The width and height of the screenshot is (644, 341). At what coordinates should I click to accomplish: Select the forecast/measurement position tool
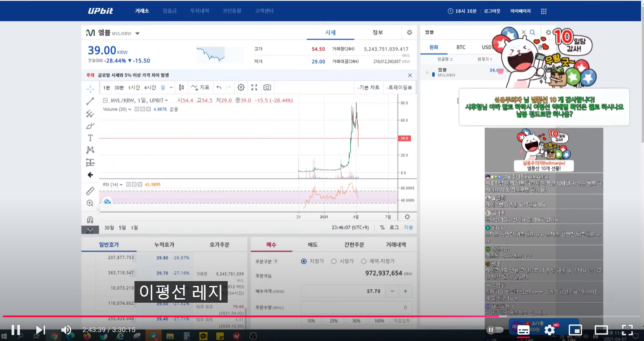click(x=90, y=163)
